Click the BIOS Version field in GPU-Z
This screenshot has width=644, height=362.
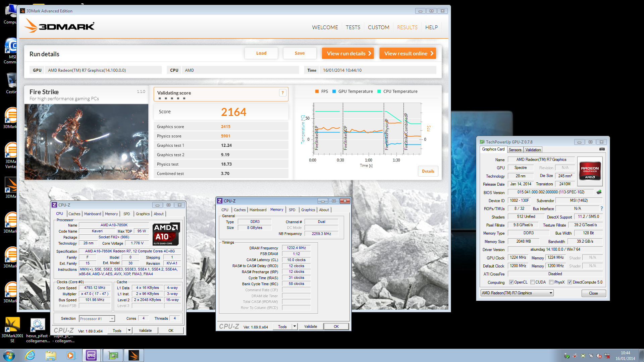click(x=551, y=192)
